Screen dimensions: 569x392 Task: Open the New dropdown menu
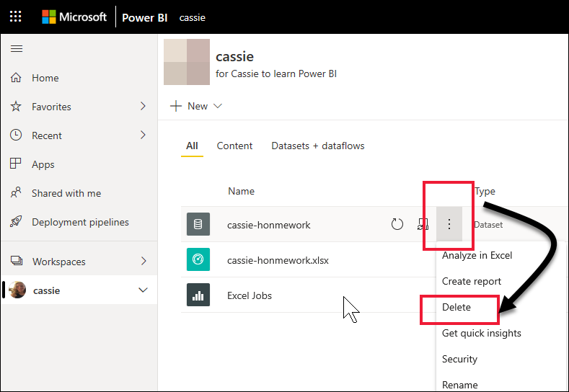pos(196,106)
